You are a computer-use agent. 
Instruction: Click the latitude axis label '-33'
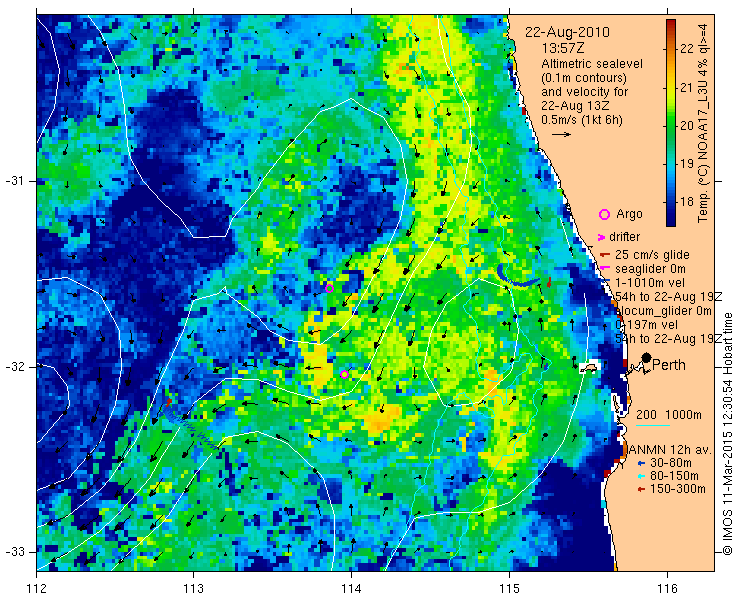point(14,552)
